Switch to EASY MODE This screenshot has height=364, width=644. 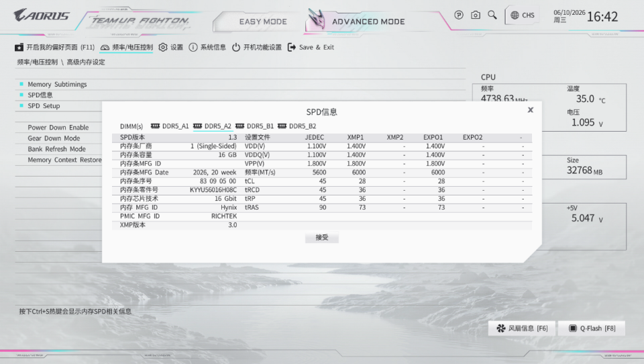tap(263, 21)
